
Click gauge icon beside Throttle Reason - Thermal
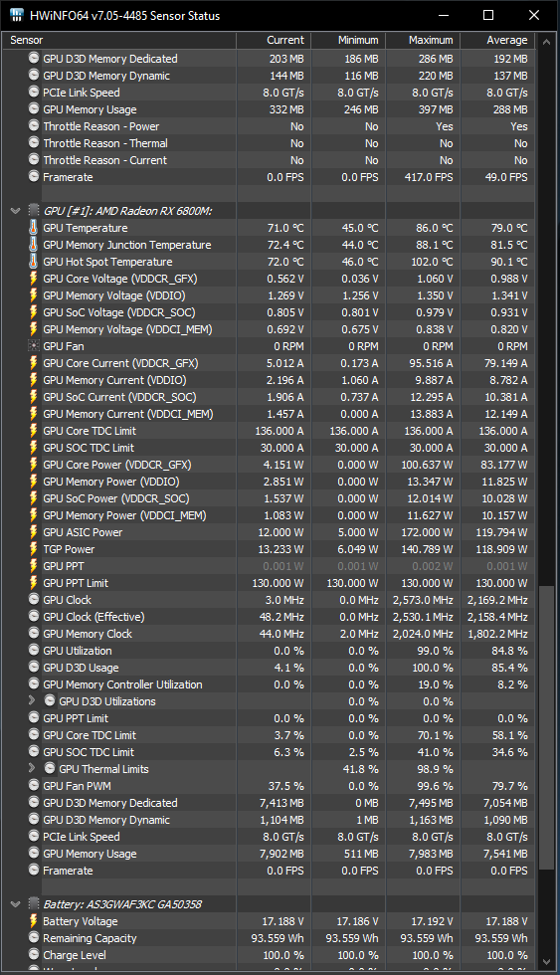point(34,143)
